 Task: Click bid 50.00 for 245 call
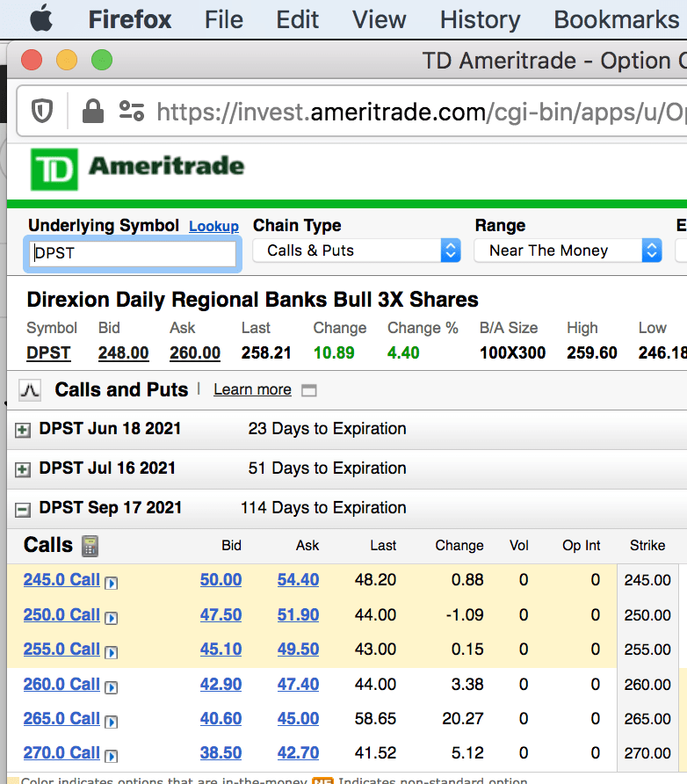(x=221, y=579)
